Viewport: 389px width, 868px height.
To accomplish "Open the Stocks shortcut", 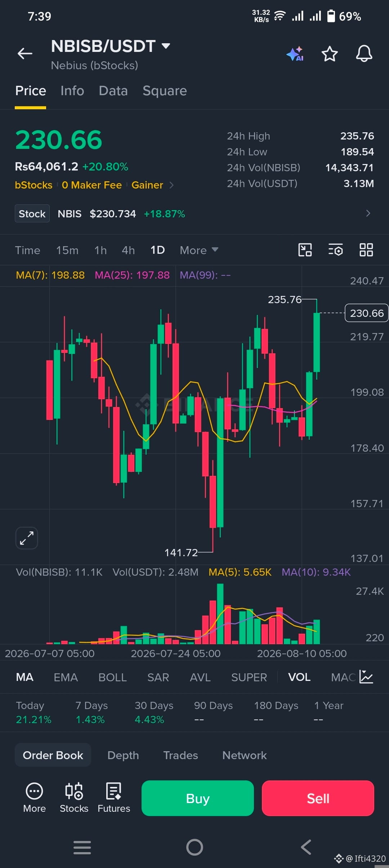I will (74, 798).
